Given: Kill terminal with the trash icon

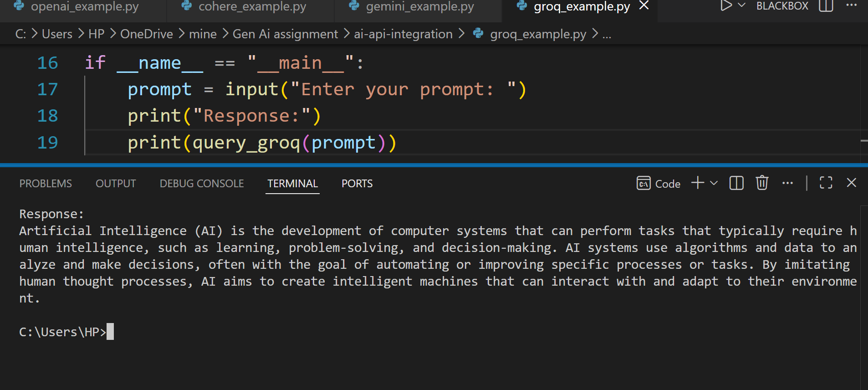Looking at the screenshot, I should click(762, 183).
